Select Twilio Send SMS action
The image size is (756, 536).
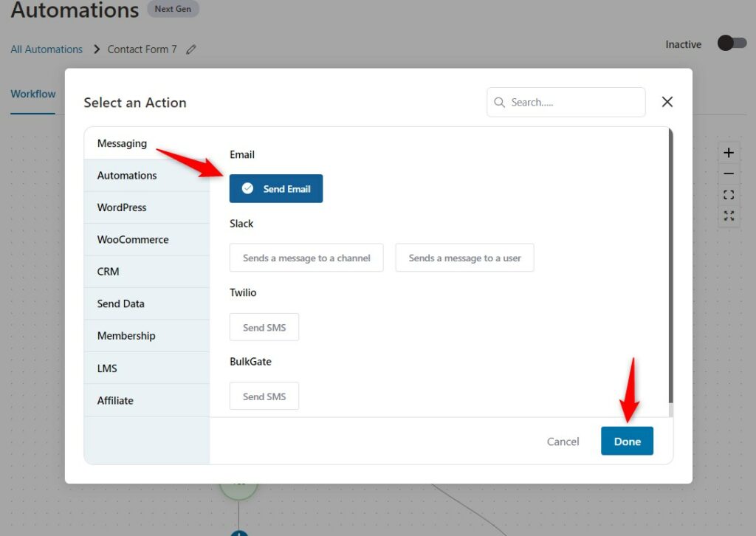click(x=264, y=327)
